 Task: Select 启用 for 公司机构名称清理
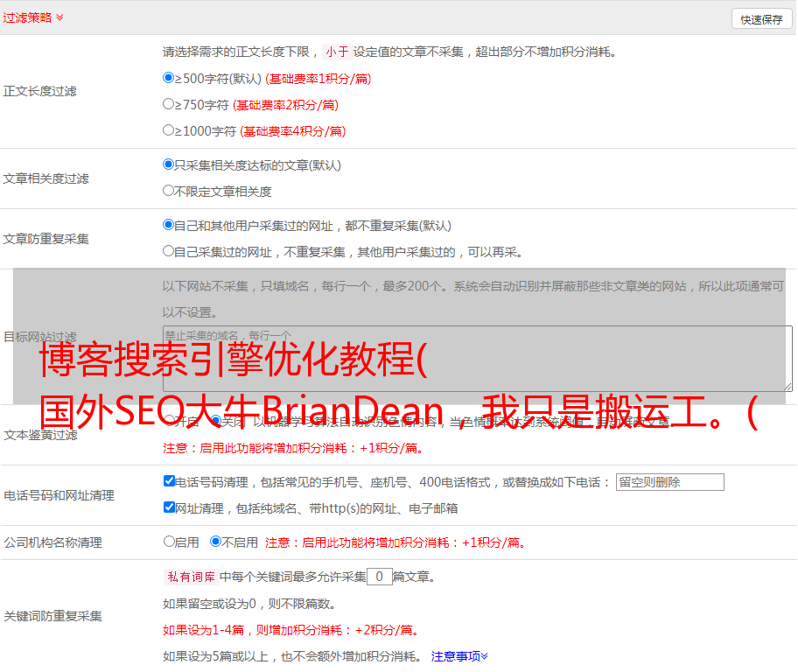tap(169, 541)
